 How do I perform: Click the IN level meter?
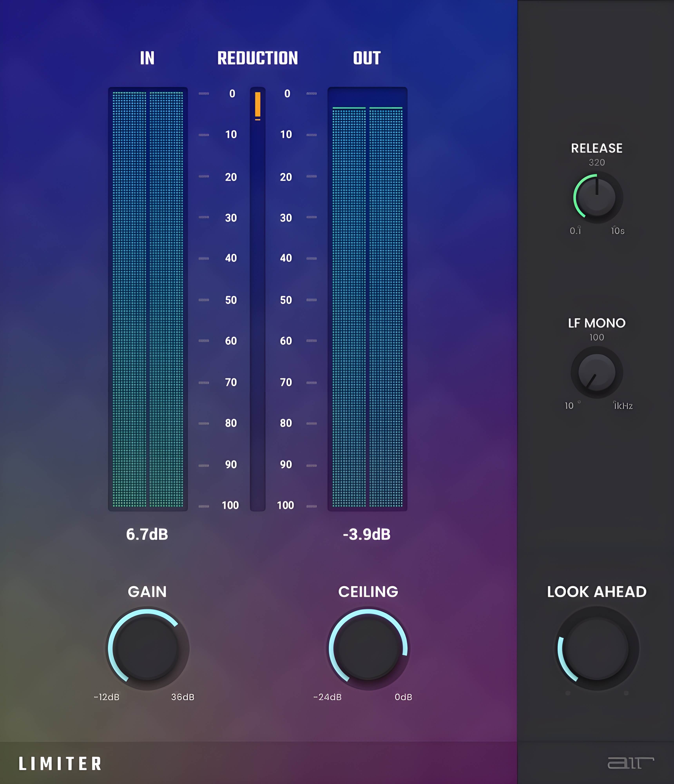(x=148, y=299)
